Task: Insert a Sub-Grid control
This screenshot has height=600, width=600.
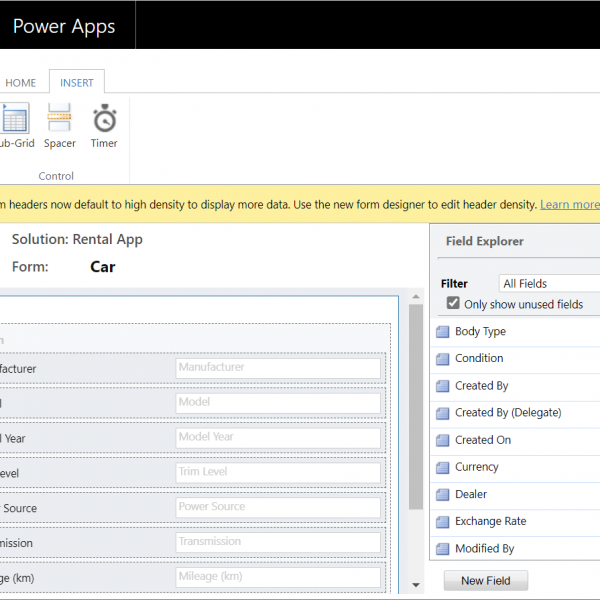Action: coord(15,126)
